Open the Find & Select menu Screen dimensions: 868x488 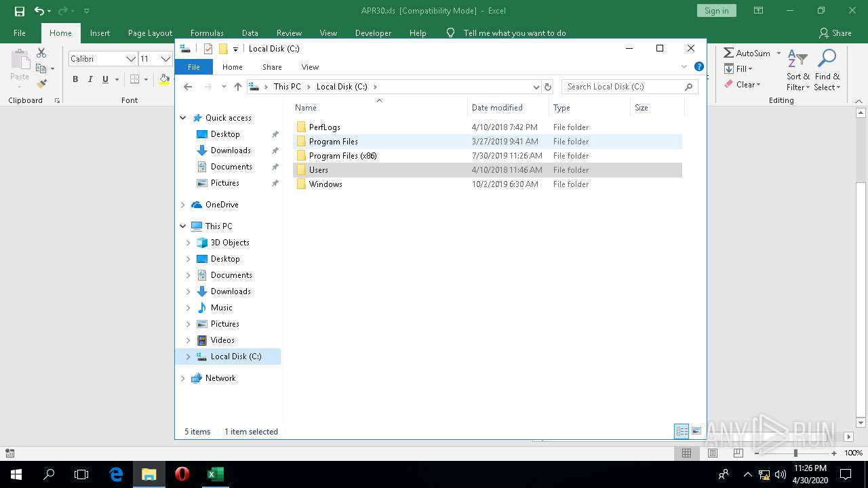coord(827,70)
